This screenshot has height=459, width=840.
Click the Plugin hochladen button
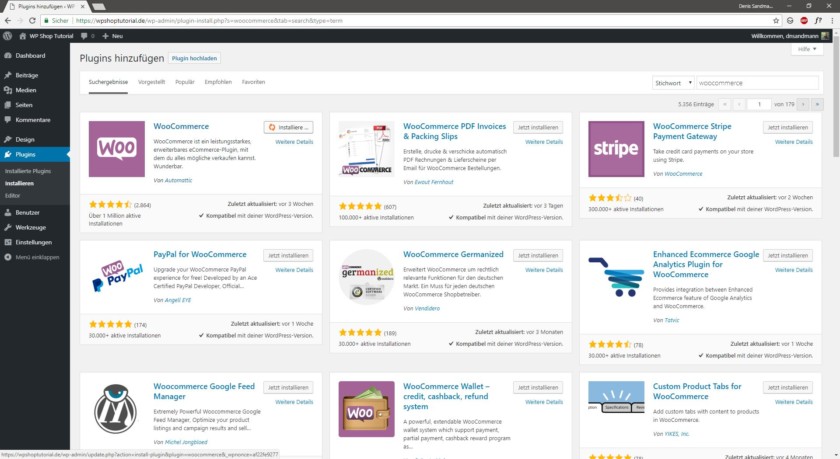(195, 58)
